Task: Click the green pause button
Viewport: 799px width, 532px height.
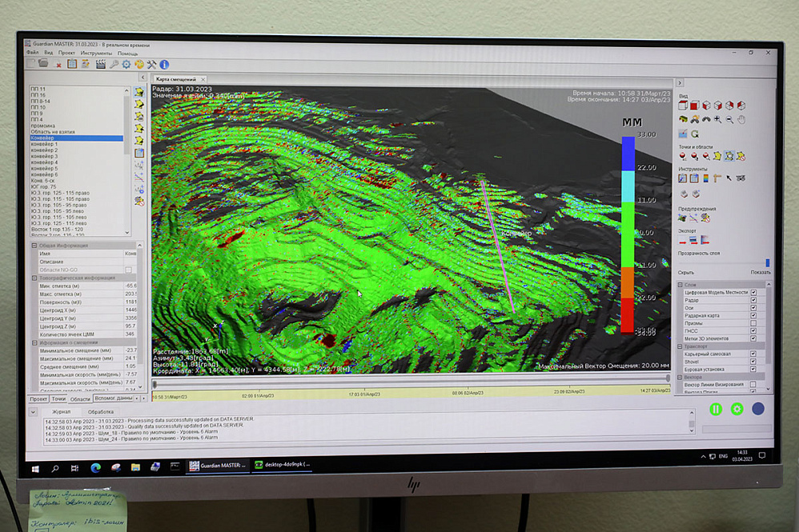Action: point(715,409)
